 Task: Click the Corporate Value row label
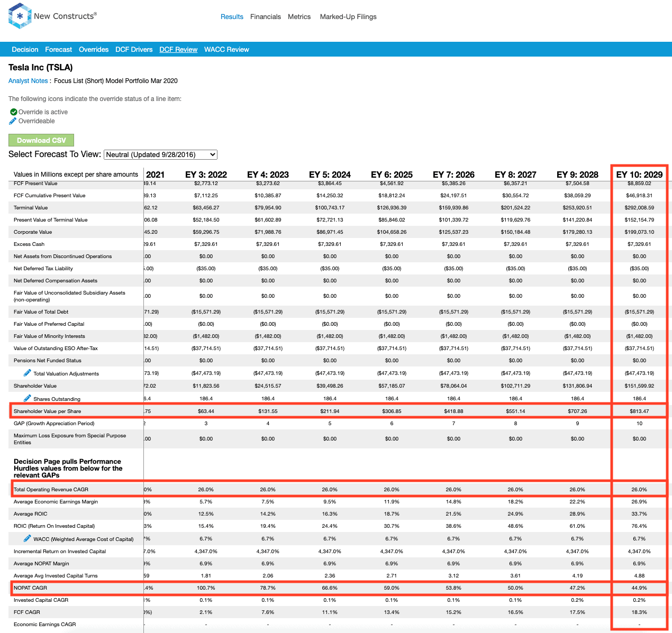(x=33, y=232)
